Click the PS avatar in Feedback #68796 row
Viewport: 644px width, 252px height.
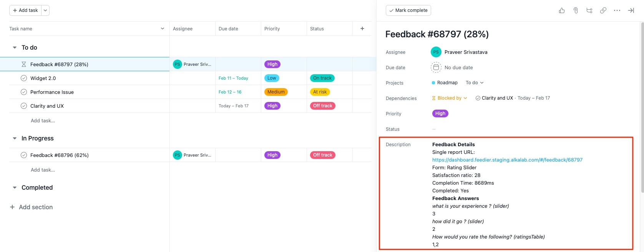(x=177, y=155)
